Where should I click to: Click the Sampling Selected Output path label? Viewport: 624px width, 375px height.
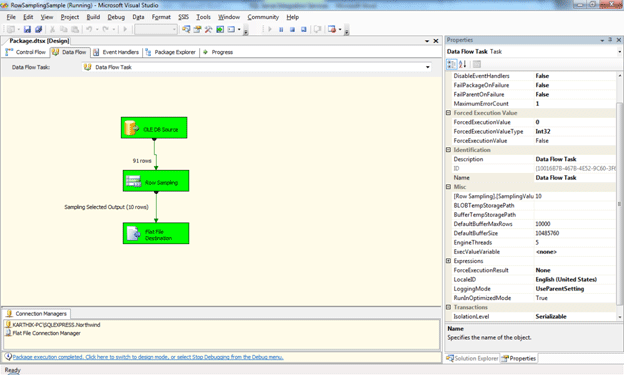pyautogui.click(x=106, y=207)
